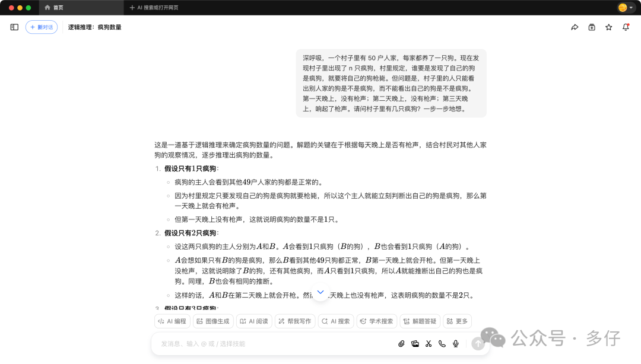Click the screenshot capture icon
The width and height of the screenshot is (641, 364).
(415, 344)
